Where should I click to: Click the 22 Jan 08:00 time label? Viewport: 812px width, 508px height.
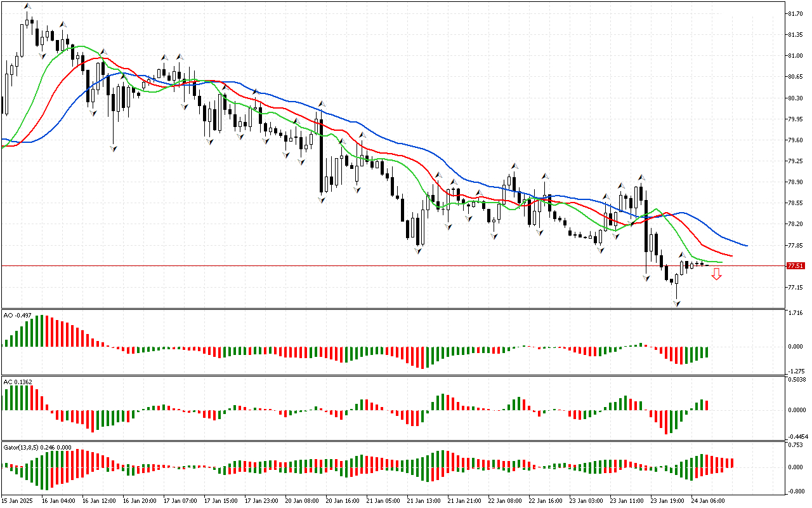tap(505, 500)
